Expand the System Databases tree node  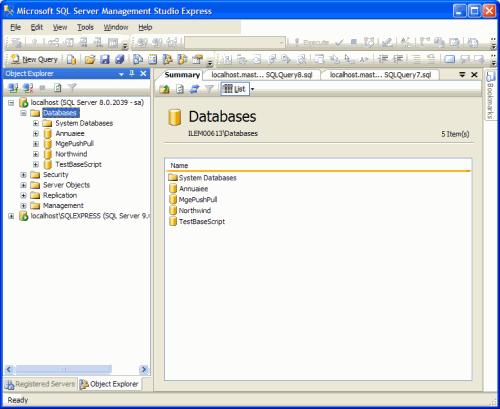[36, 123]
